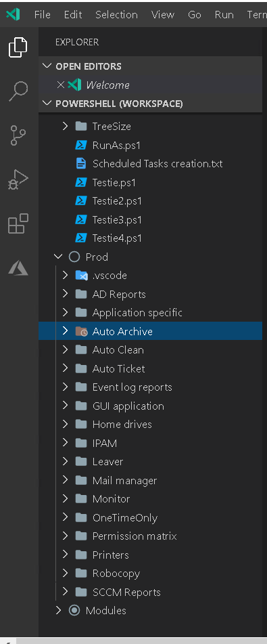Open the Azure view icon
The height and width of the screenshot is (644, 267).
pos(18,268)
